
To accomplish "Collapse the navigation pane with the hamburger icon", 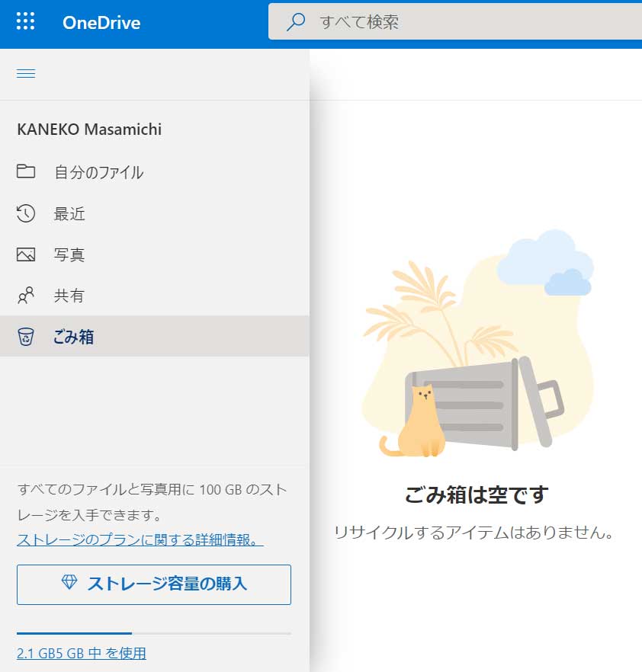I will pos(26,74).
